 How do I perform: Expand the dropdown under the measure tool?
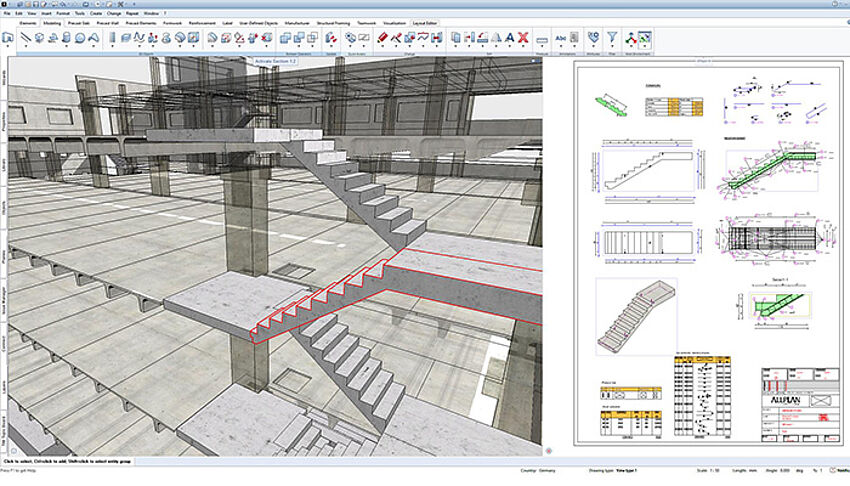(541, 46)
